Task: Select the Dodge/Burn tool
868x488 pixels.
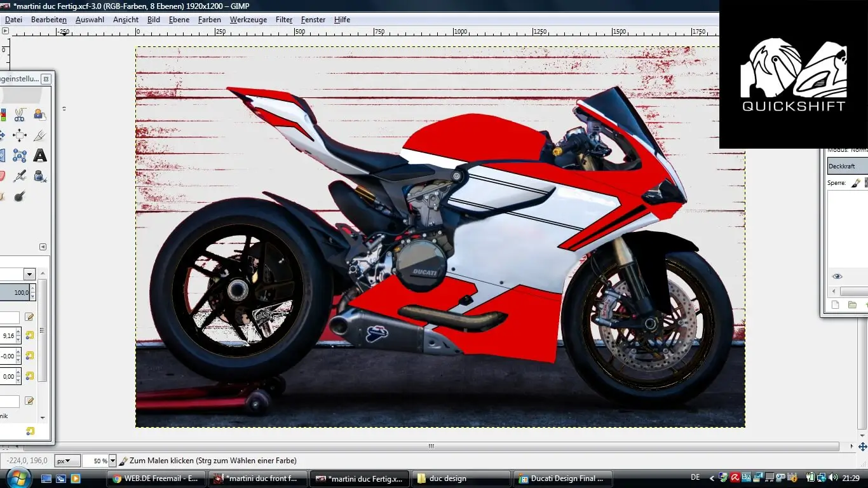Action: (19, 196)
